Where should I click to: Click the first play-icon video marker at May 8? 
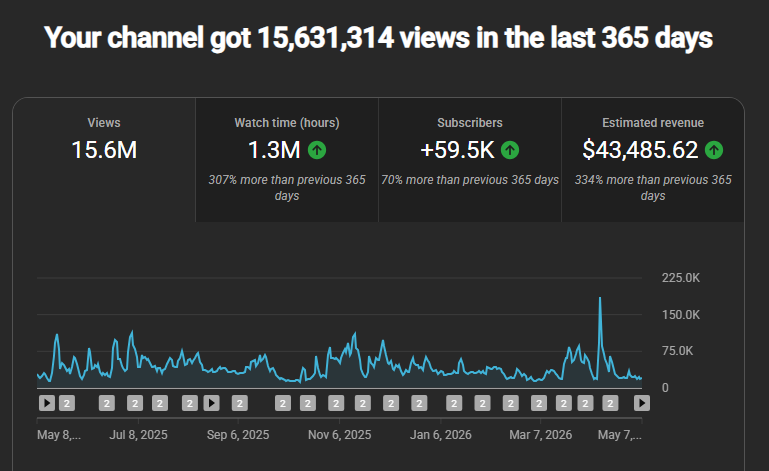(47, 403)
